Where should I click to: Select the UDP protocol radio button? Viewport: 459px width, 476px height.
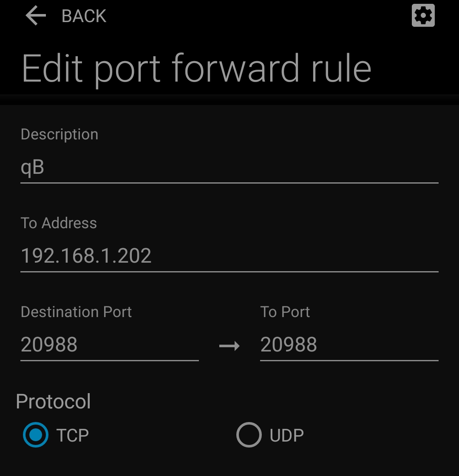[249, 435]
